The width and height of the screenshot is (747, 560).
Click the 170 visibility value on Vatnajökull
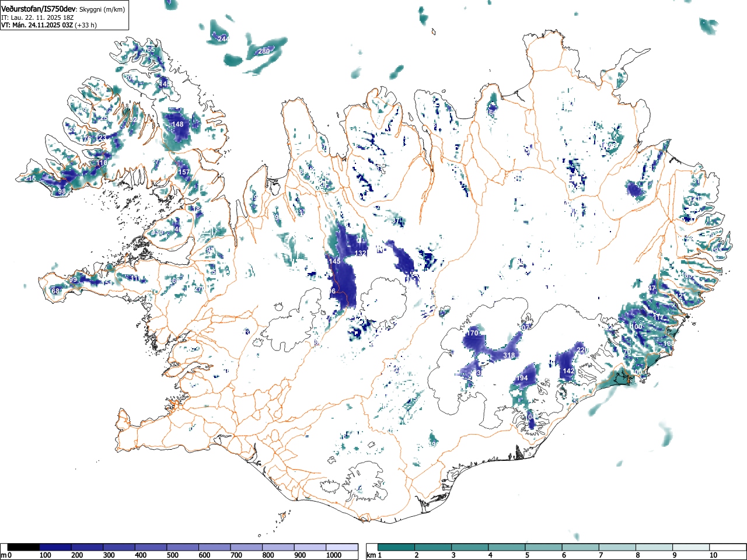click(x=473, y=333)
